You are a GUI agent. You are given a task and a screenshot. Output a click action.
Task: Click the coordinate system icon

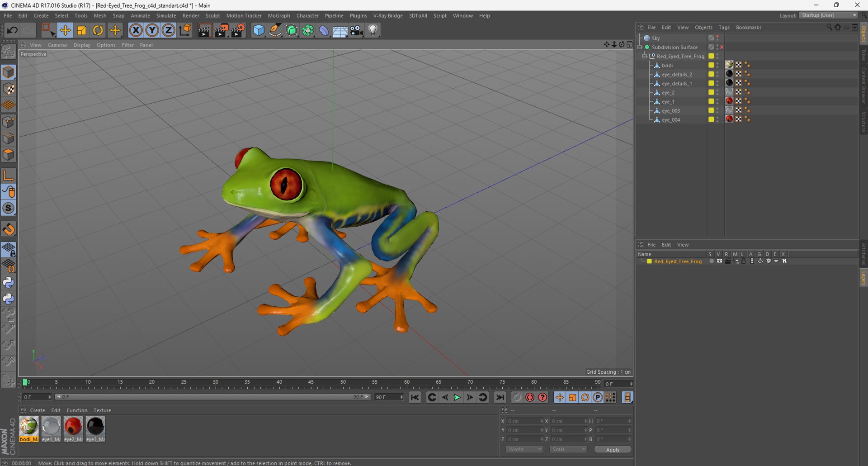[x=185, y=30]
